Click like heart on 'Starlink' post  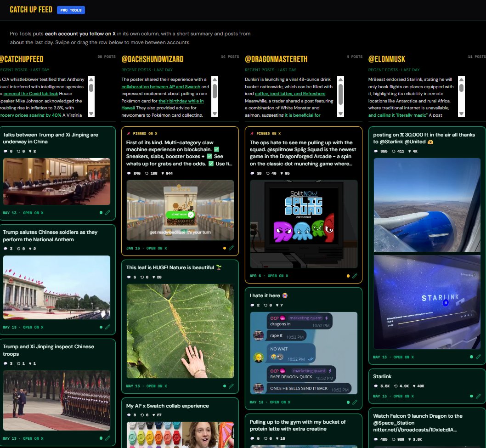pos(414,386)
